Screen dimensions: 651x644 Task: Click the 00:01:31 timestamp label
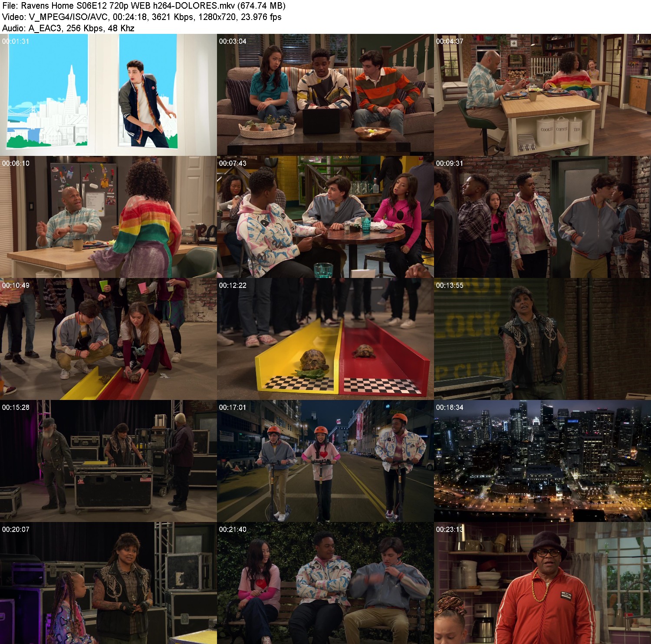click(x=16, y=41)
